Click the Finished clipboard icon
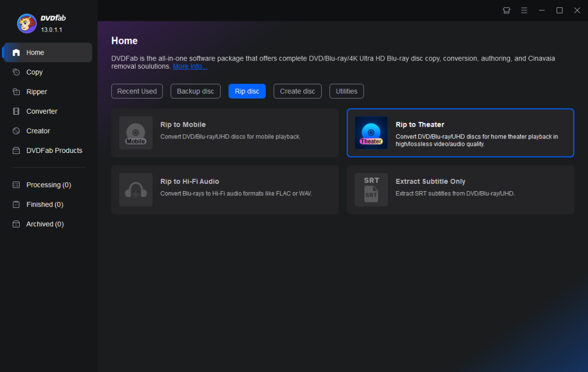Screen dimensions: 588x372 (x=16, y=204)
